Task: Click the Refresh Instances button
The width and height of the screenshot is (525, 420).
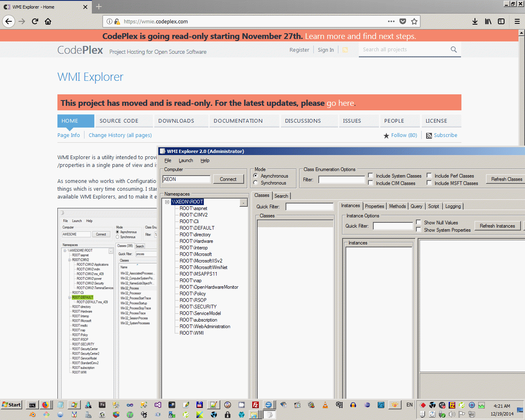Action: [498, 226]
